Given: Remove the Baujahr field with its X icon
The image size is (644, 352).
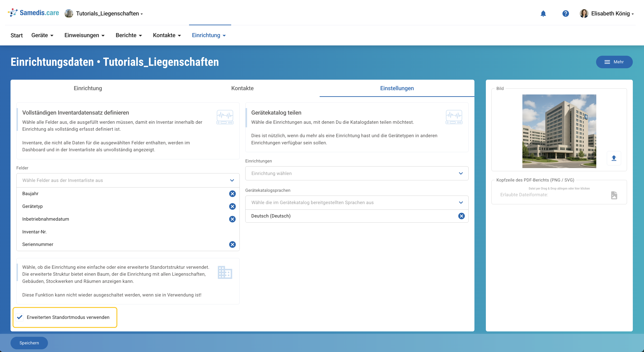Looking at the screenshot, I should (x=232, y=194).
